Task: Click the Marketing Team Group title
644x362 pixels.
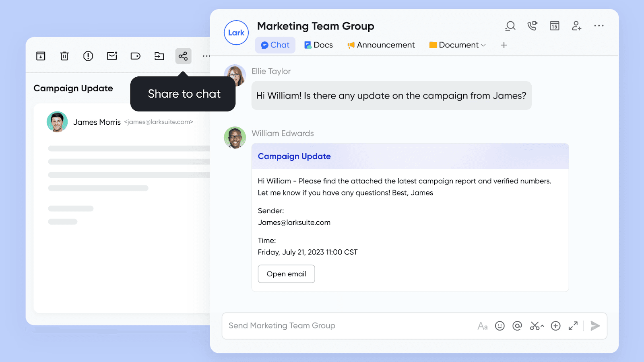Action: (316, 26)
